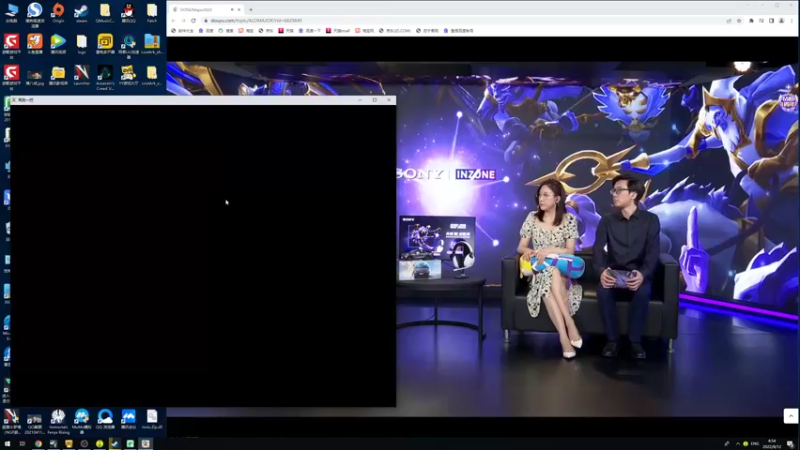Switch to Chrome in the taskbar

pyautogui.click(x=38, y=444)
